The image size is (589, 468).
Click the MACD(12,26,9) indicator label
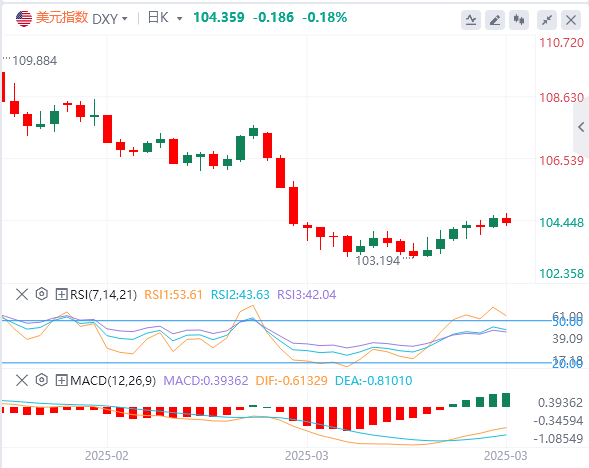pyautogui.click(x=113, y=380)
